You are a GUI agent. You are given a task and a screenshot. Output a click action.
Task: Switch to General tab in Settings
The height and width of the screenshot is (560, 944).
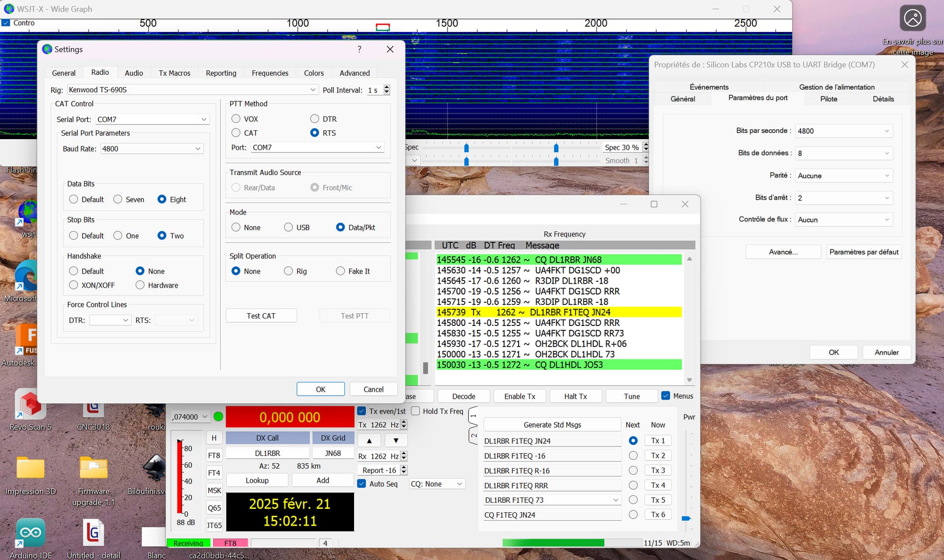tap(63, 73)
